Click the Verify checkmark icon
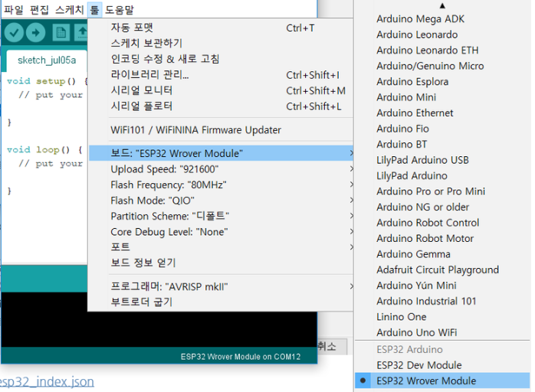 14,33
